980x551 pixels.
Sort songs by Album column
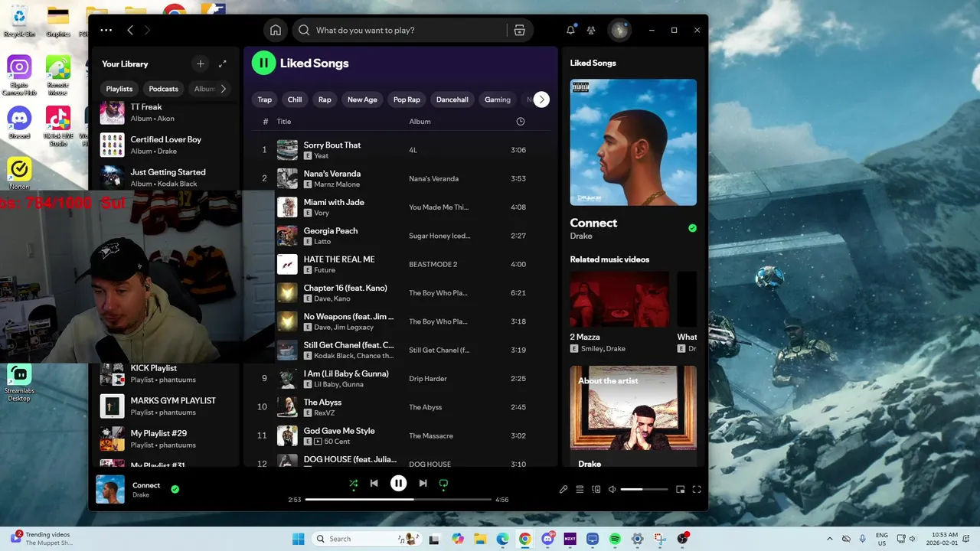point(420,121)
